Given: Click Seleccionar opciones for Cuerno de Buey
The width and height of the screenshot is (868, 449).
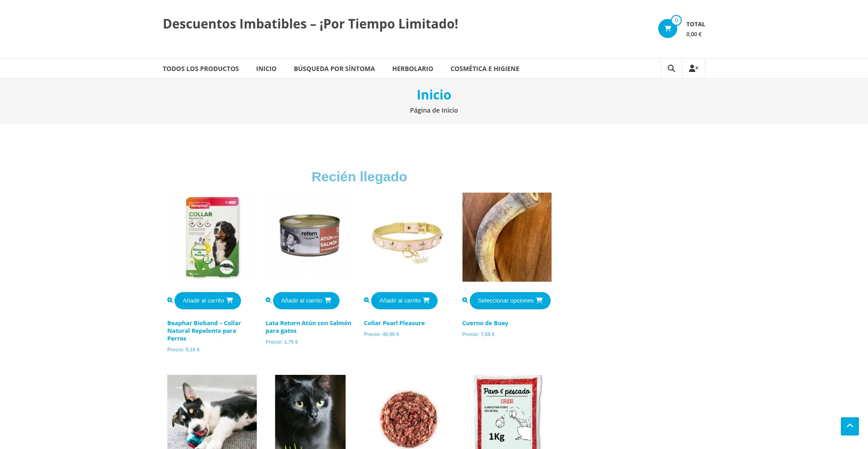Looking at the screenshot, I should coord(510,301).
